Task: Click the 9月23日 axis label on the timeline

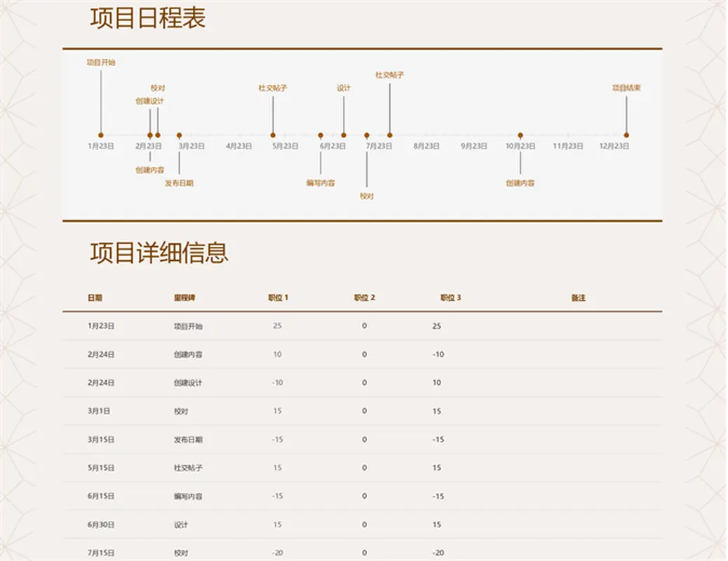Action: pyautogui.click(x=473, y=145)
